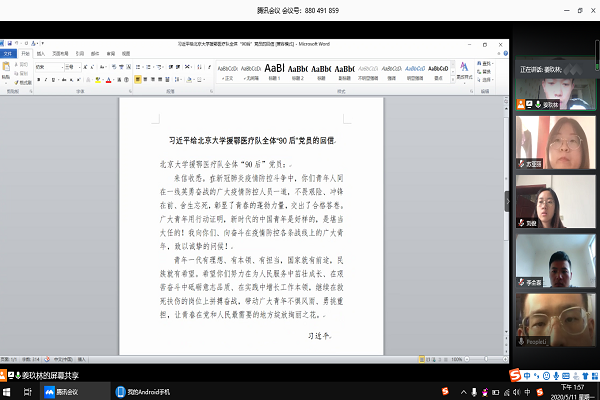
Task: Open the File tab in Word
Action: click(10, 54)
